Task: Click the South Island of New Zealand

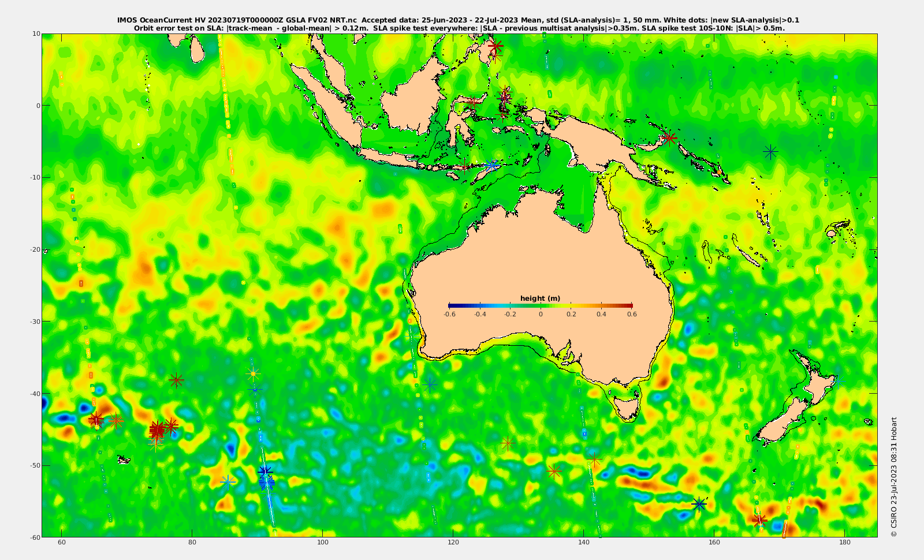Action: click(783, 421)
